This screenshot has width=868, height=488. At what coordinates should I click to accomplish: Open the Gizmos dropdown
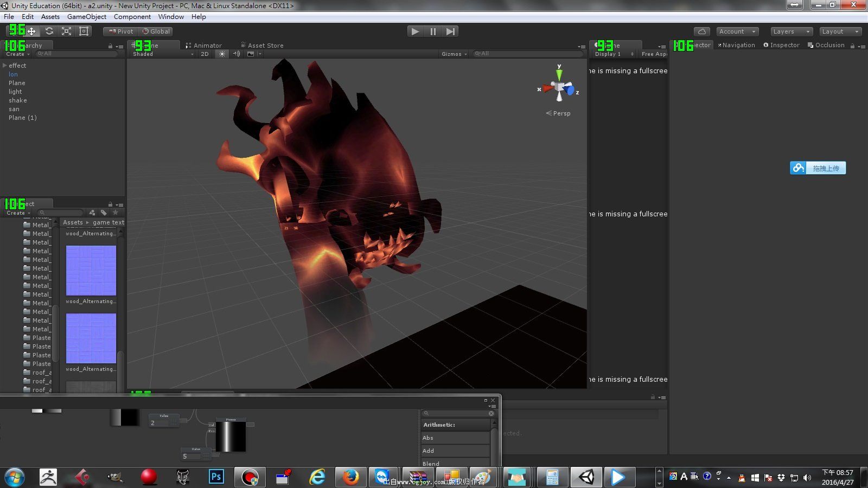[x=454, y=54]
